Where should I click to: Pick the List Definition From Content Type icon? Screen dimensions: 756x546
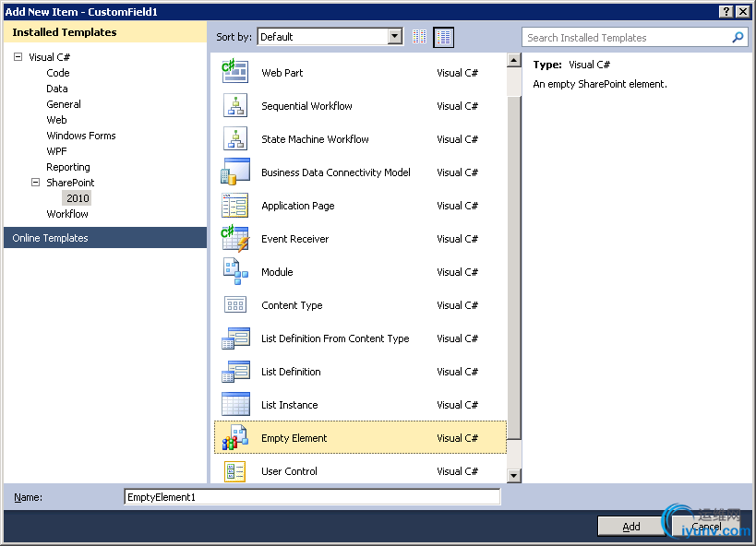[235, 338]
